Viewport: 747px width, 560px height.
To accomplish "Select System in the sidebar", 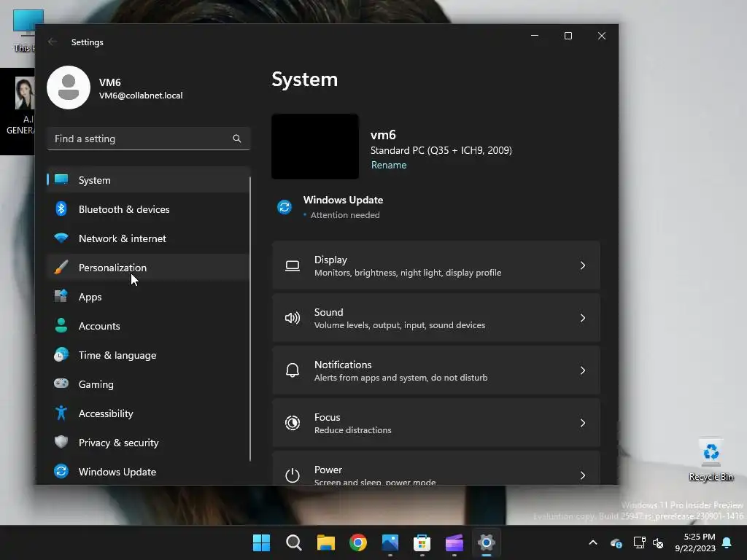I will pos(148,180).
